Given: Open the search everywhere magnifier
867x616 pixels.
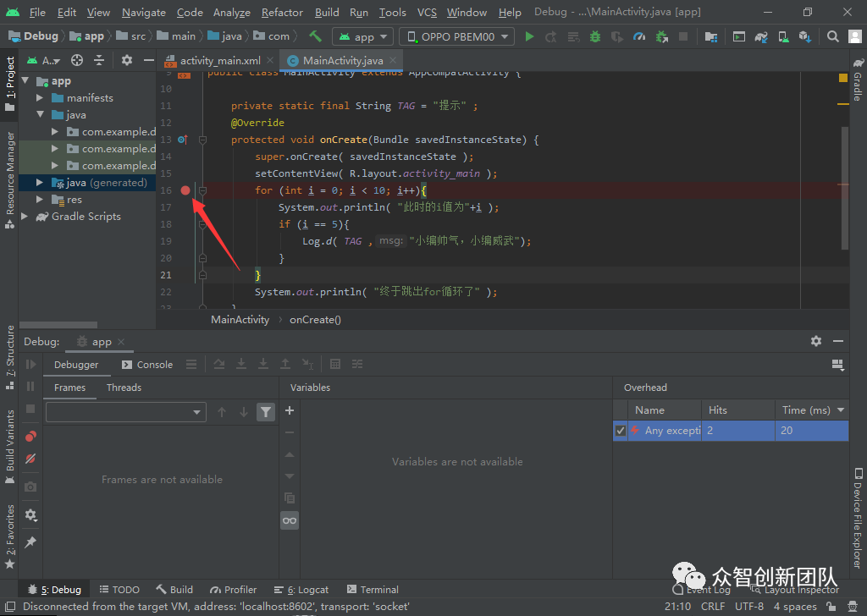Looking at the screenshot, I should click(x=833, y=36).
